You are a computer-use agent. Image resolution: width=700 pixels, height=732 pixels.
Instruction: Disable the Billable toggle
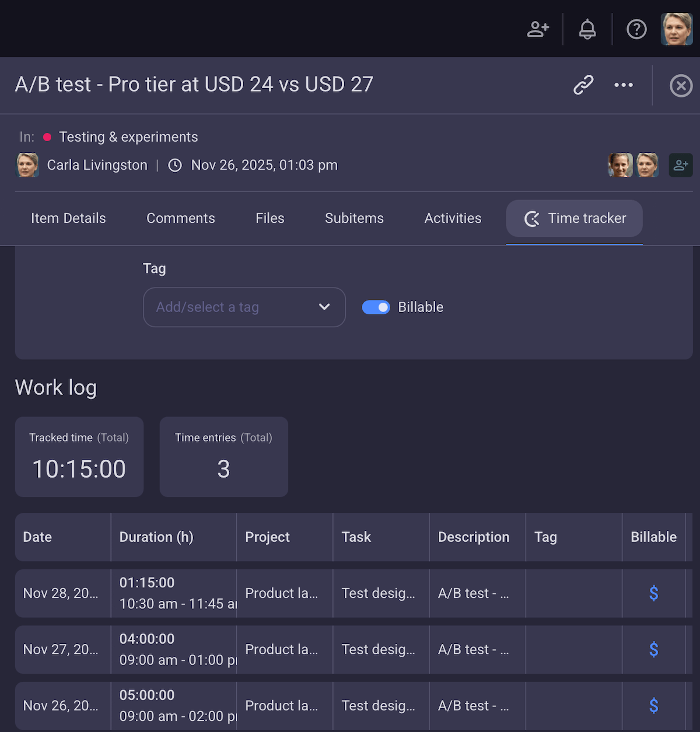pos(376,307)
